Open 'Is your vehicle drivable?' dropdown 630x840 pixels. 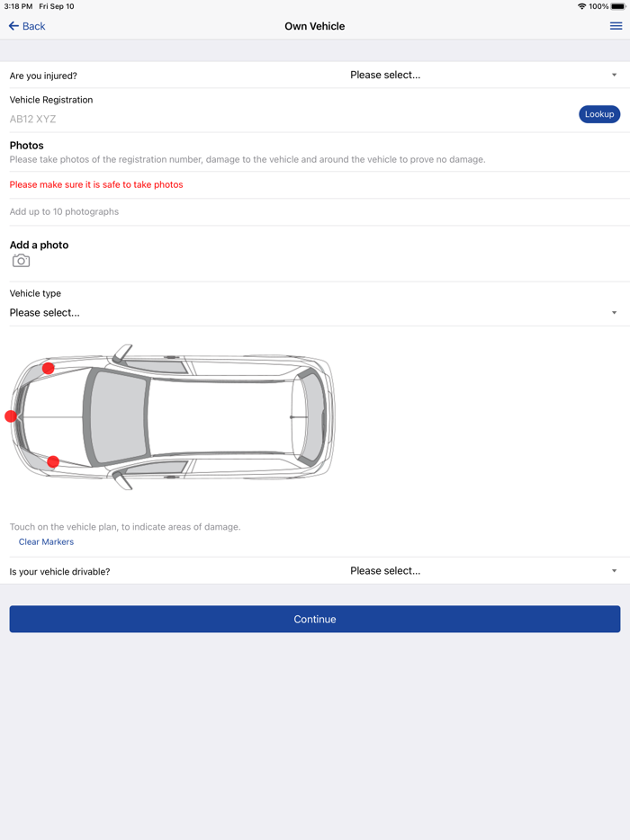pos(483,571)
